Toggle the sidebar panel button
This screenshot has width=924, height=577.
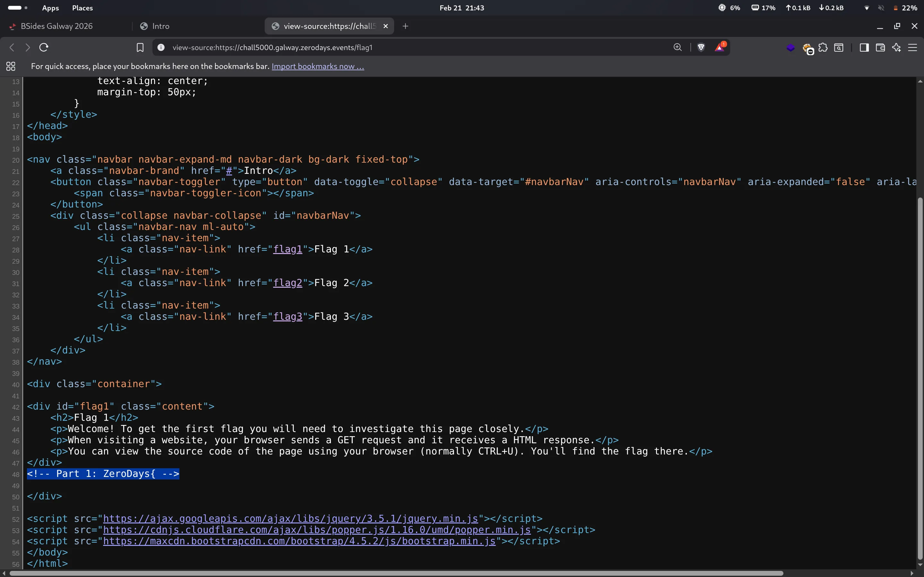(864, 48)
